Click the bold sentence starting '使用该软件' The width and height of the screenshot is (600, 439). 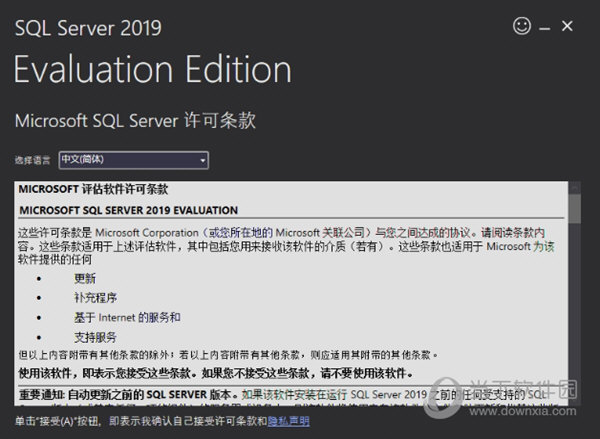216,373
